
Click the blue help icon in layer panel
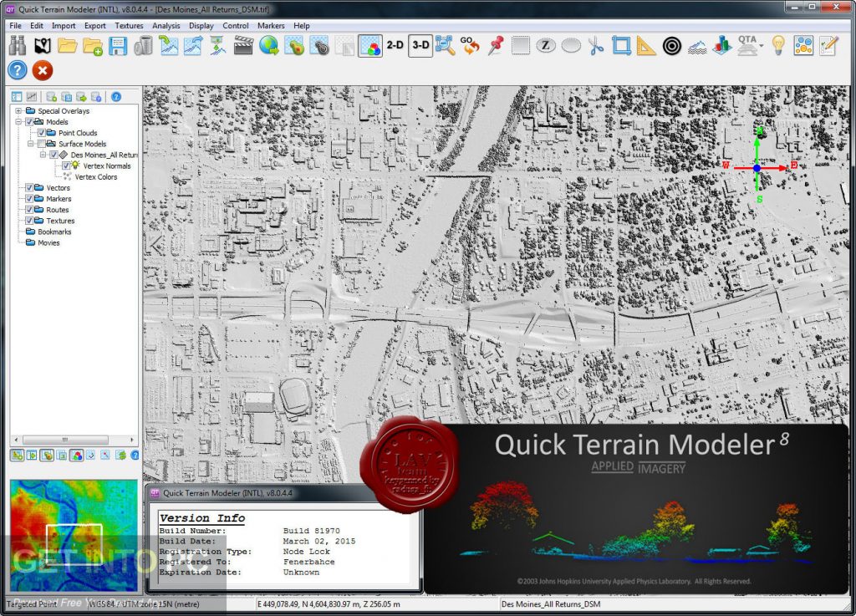[x=116, y=97]
